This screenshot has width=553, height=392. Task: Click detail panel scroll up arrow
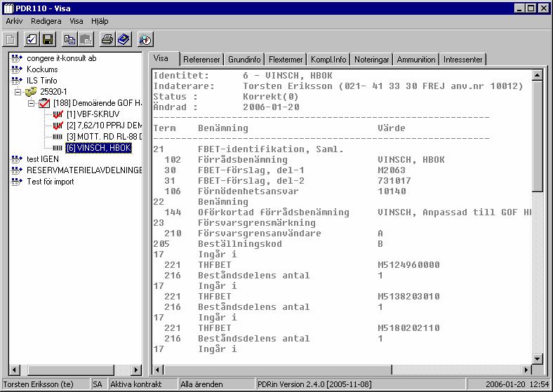coord(537,75)
